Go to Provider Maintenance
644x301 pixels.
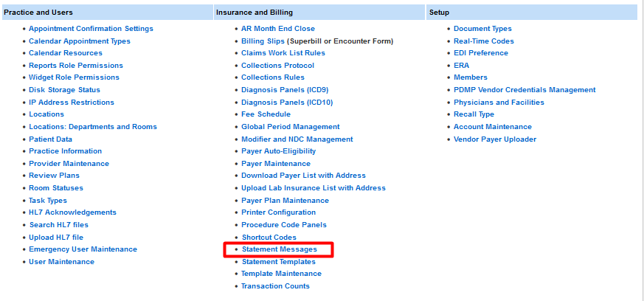[x=69, y=164]
